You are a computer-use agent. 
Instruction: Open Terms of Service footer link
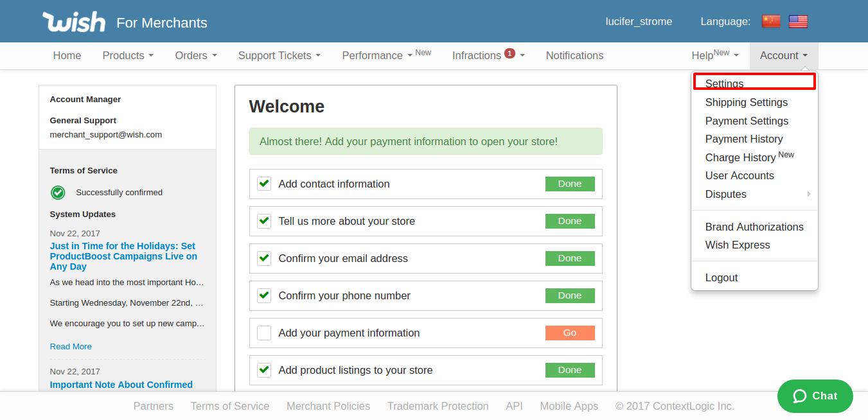[230, 406]
